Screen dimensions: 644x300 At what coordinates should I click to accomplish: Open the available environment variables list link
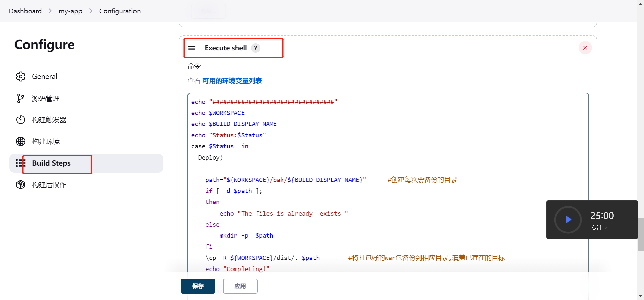click(x=232, y=81)
